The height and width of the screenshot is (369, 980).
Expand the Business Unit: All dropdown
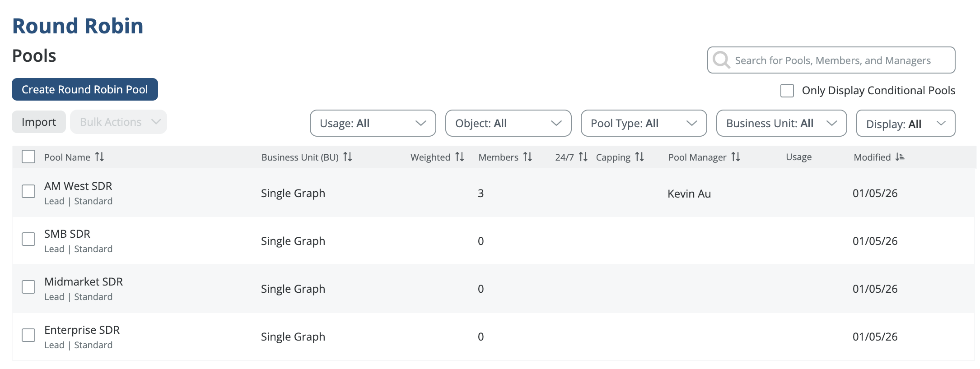click(781, 123)
